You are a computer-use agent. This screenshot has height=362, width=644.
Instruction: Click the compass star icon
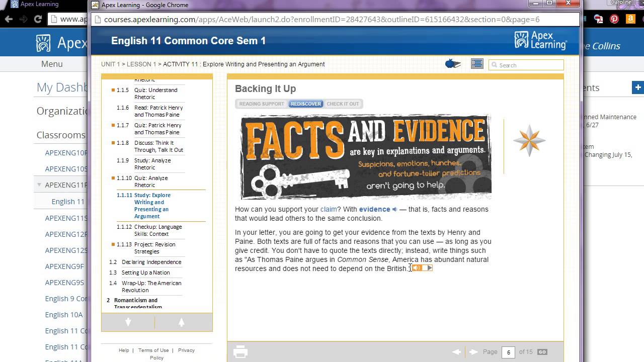[x=529, y=141]
